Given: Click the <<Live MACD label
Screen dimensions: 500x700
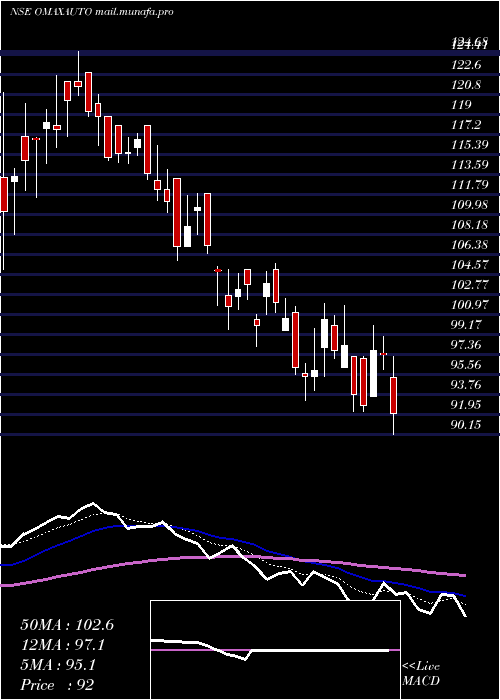Looking at the screenshot, I should coord(421,674).
